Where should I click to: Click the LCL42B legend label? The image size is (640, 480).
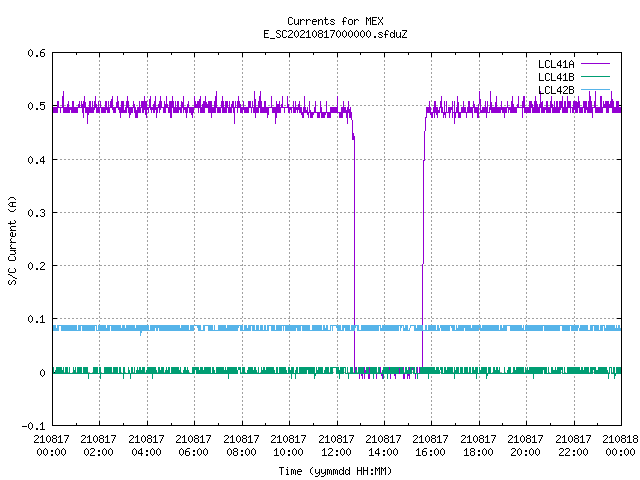pos(556,90)
